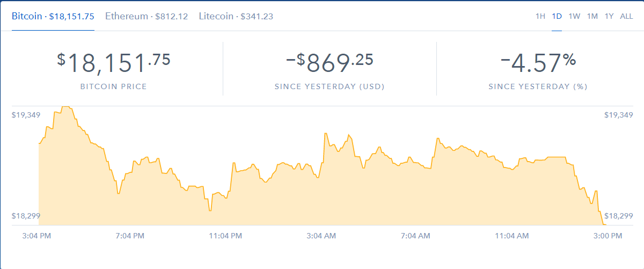Show the 1Y price history
This screenshot has height=269, width=644.
609,16
